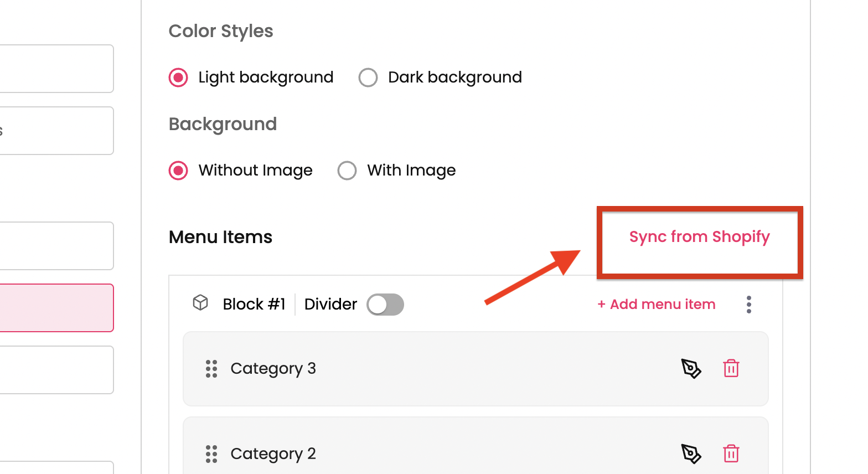
Task: Click the drag handle beside Category 2
Action: click(x=211, y=454)
